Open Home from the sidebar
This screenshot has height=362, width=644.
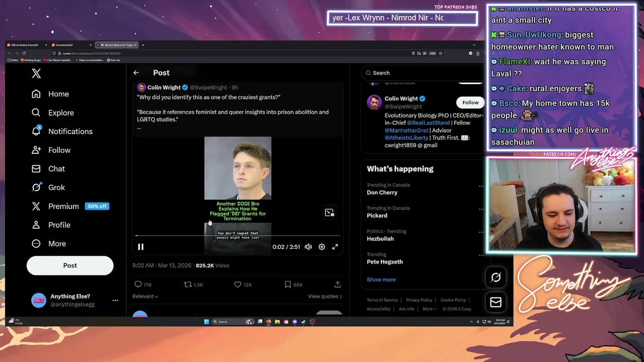50,94
